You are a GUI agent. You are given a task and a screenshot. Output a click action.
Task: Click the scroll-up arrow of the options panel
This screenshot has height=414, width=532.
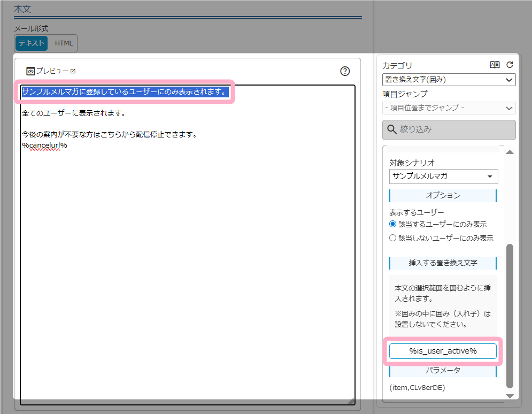click(x=510, y=152)
